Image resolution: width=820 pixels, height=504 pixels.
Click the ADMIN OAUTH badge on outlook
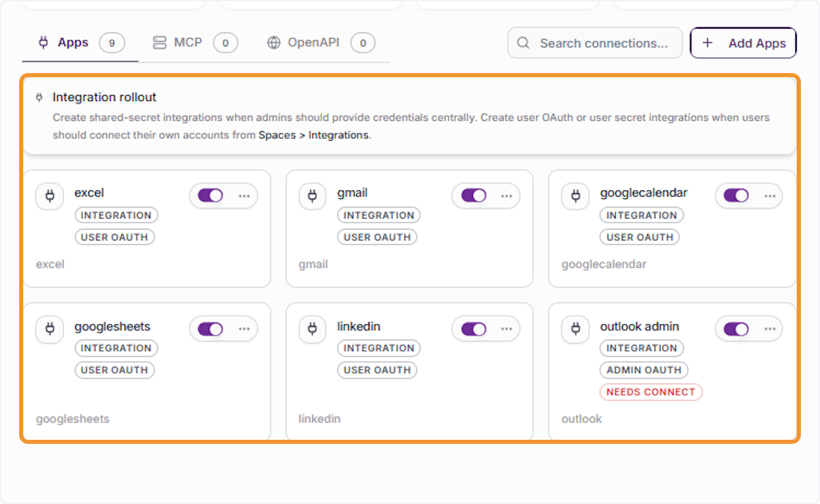pos(644,370)
